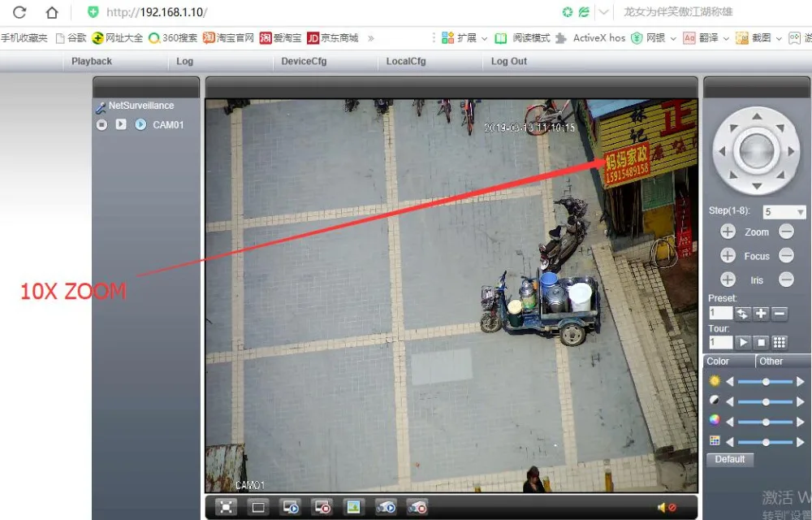Start all channel previews icon
This screenshot has height=520, width=812.
290,507
